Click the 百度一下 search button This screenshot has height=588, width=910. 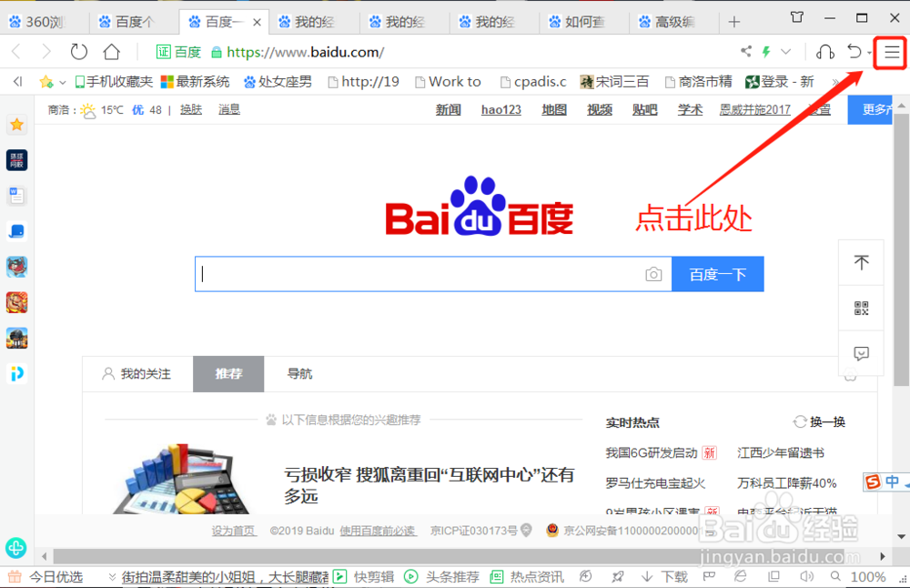pos(718,274)
